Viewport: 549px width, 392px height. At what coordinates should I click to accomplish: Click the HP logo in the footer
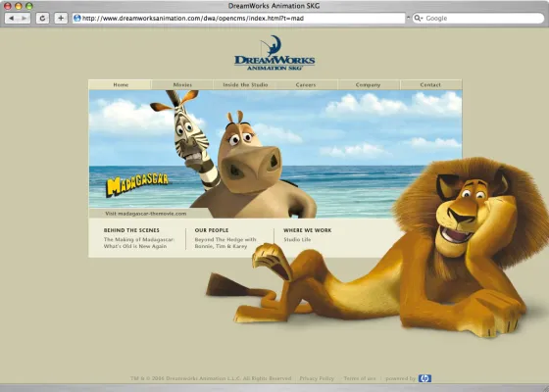[x=424, y=378]
